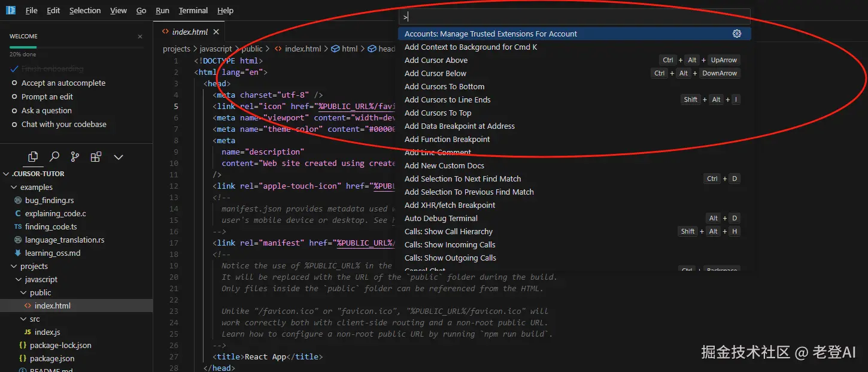Choose 'Add Function Breakpoint' command

pos(575,139)
